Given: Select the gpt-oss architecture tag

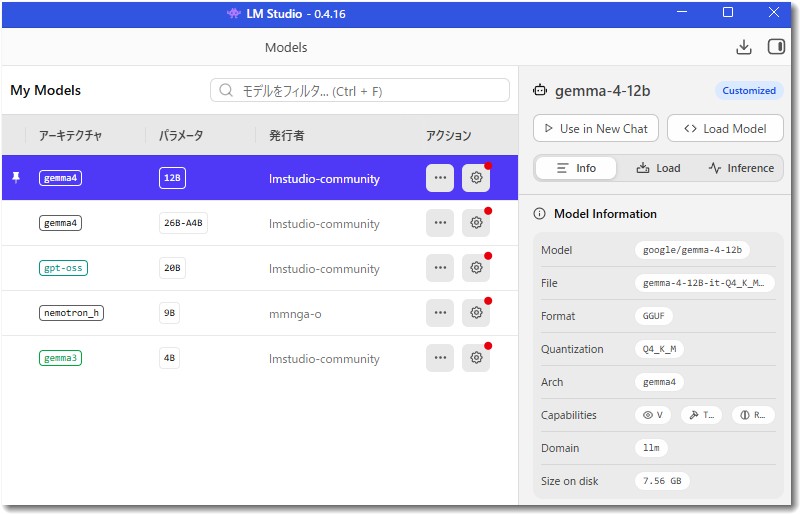Looking at the screenshot, I should point(63,268).
